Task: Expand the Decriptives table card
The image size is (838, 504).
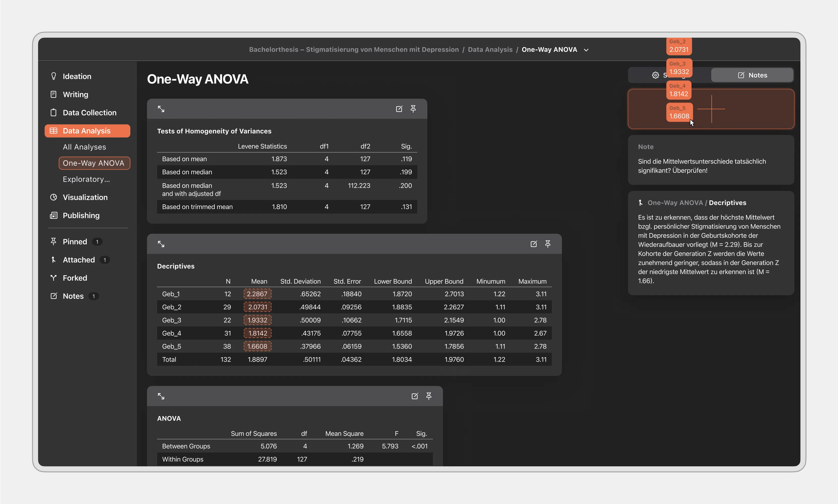Action: (161, 244)
